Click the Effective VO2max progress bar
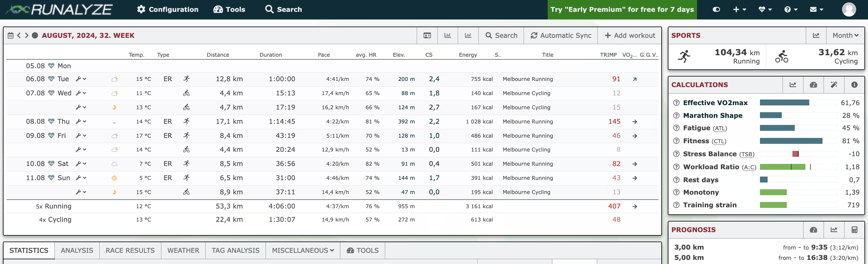The image size is (868, 264). [798, 102]
